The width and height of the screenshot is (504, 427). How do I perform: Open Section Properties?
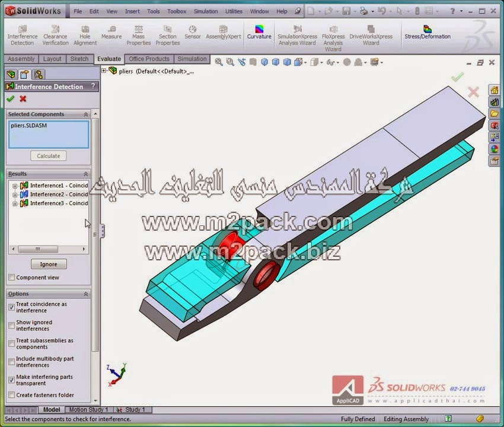point(167,36)
